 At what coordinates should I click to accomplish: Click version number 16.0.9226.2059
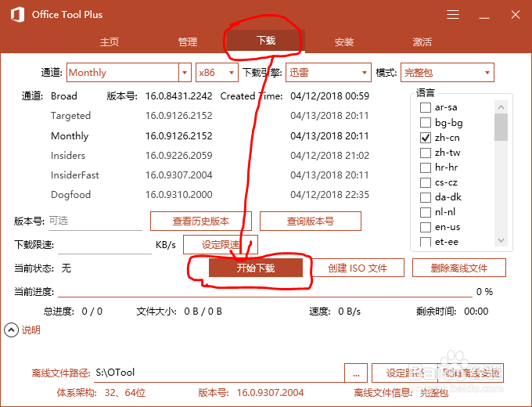click(x=179, y=156)
